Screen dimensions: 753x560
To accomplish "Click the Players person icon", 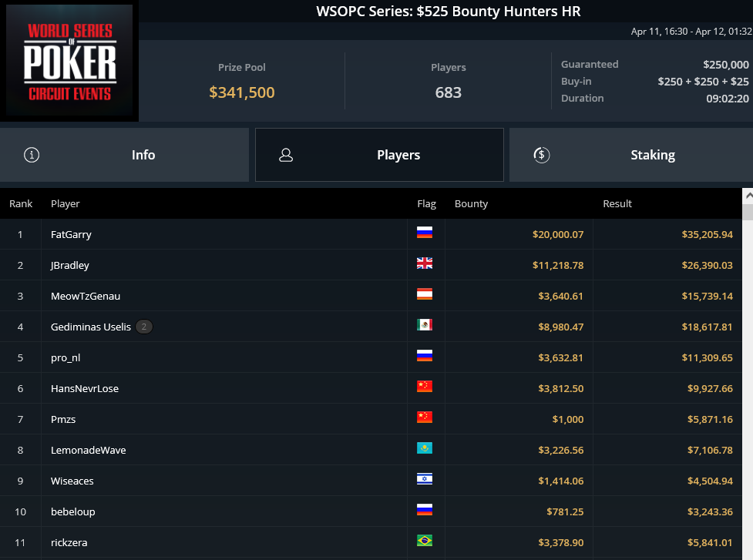I will point(286,155).
